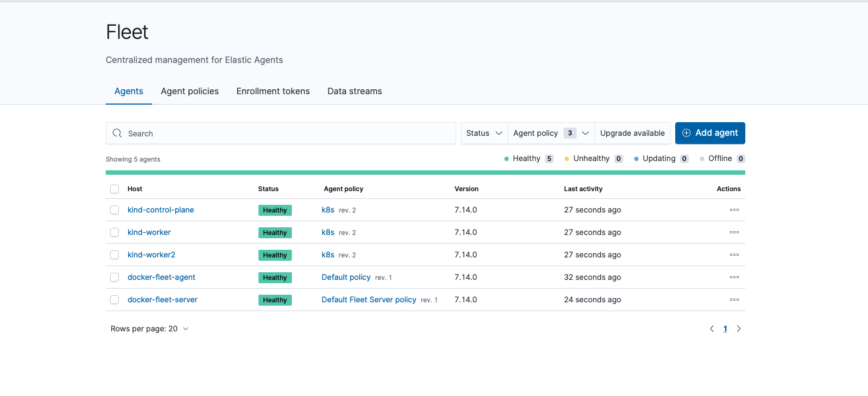The height and width of the screenshot is (396, 868).
Task: Click the Updating 0 status summary
Action: 661,158
